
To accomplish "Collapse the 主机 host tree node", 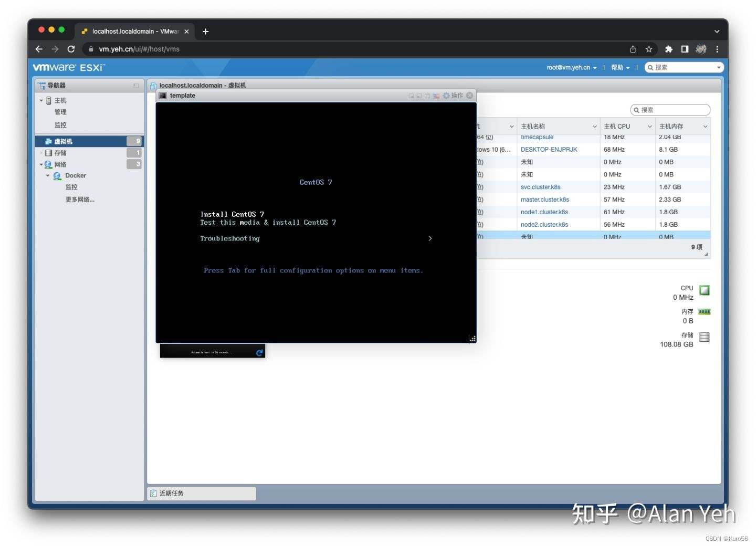I will tap(41, 100).
